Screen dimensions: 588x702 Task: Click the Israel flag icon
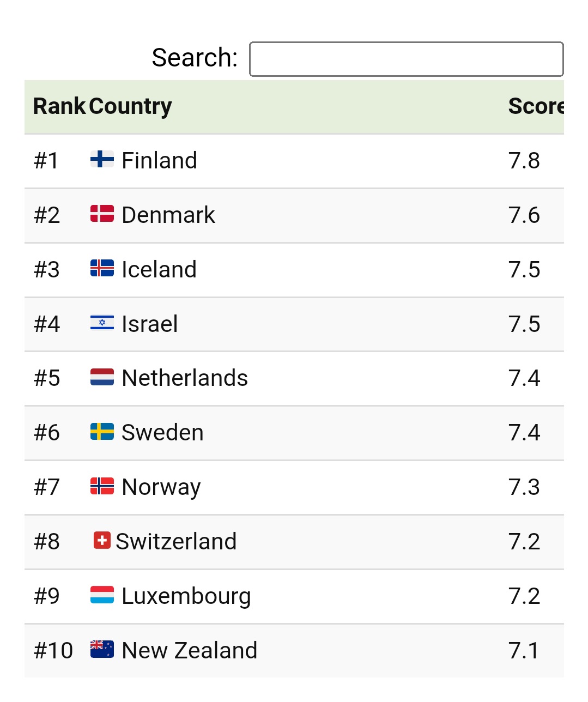[102, 323]
